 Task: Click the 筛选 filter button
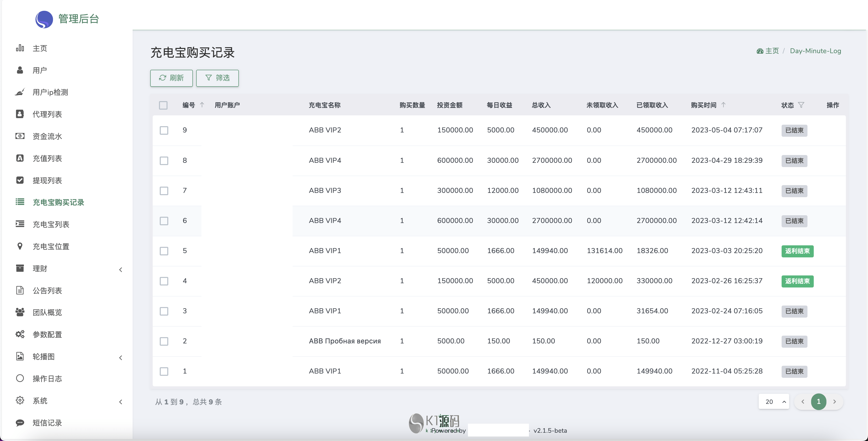(217, 78)
